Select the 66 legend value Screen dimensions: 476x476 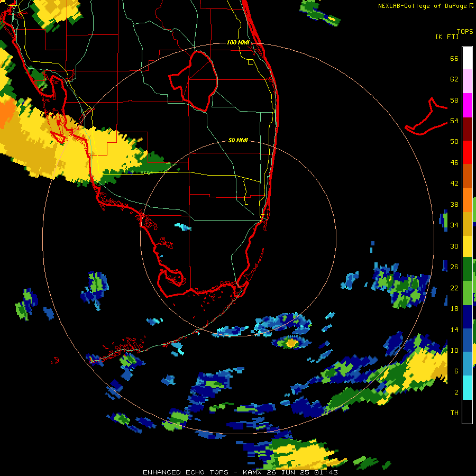[454, 59]
